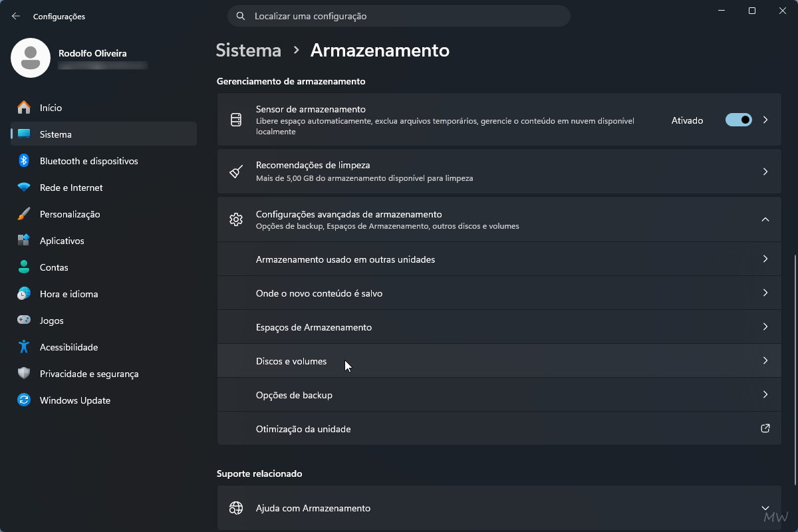Open Contas settings
The image size is (798, 532).
pyautogui.click(x=104, y=267)
